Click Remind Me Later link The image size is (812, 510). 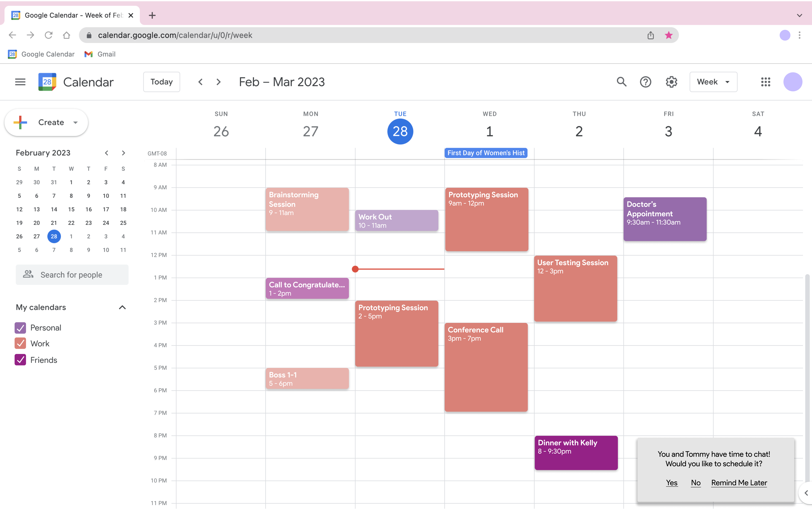pos(739,483)
